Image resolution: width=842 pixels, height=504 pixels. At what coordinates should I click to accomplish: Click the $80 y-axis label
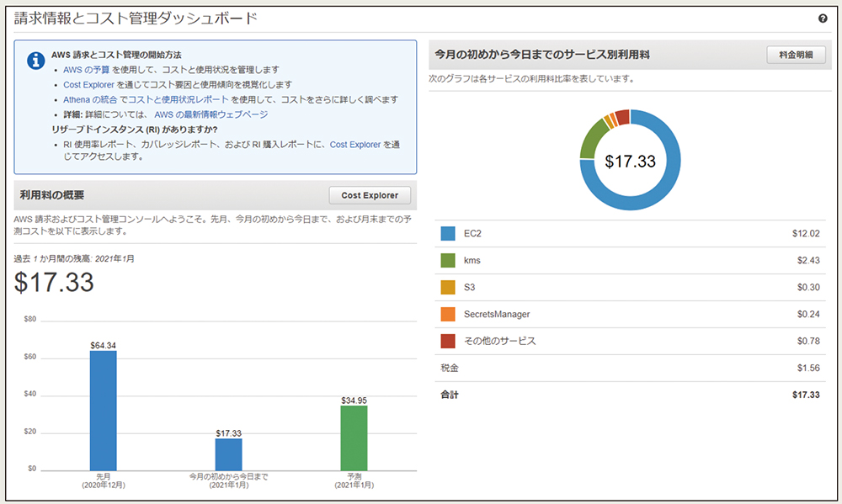[x=30, y=320]
